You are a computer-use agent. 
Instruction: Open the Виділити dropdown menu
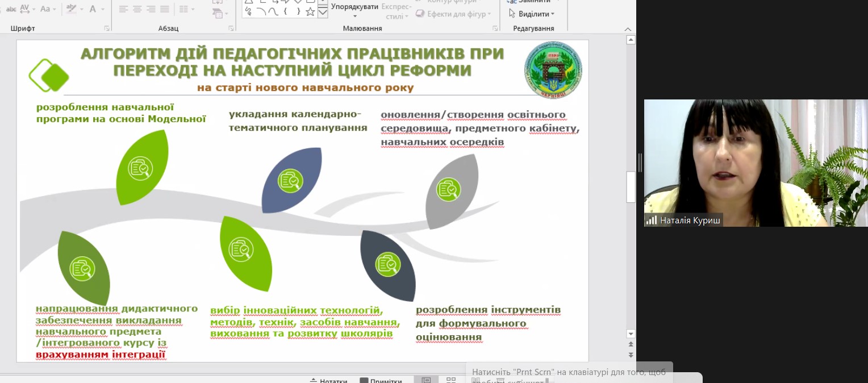point(532,14)
